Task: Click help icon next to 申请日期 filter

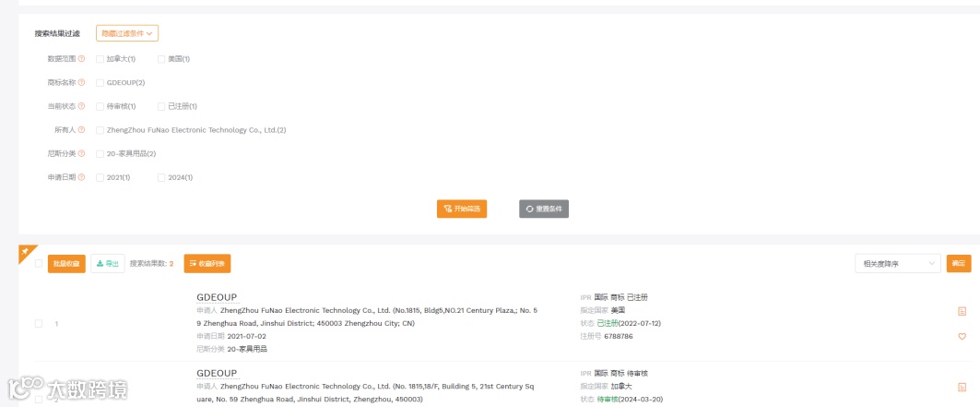Action: pos(81,177)
